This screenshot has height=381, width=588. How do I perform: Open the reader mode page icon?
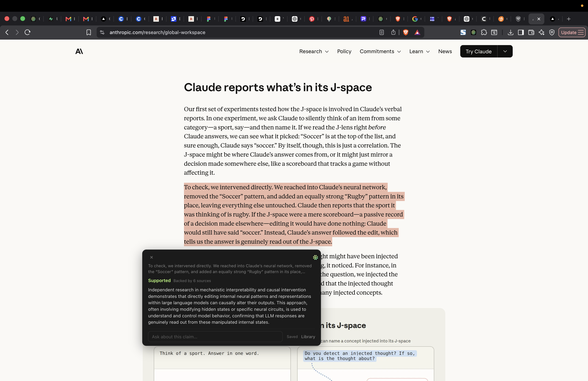382,32
